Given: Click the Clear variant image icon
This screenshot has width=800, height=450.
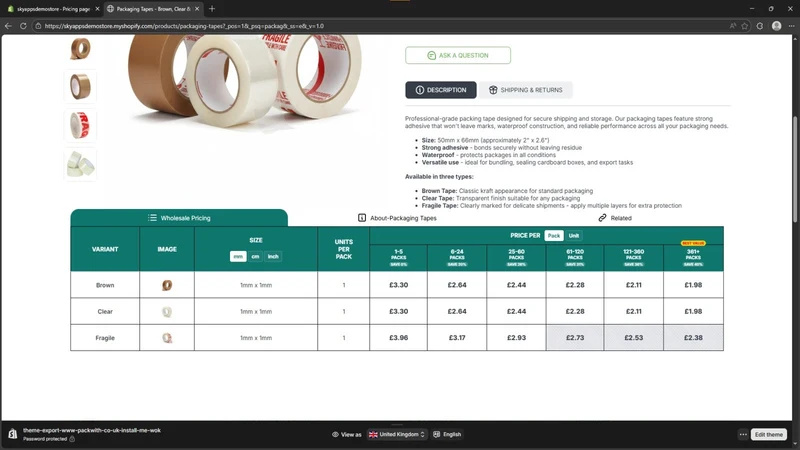Looking at the screenshot, I should click(167, 312).
